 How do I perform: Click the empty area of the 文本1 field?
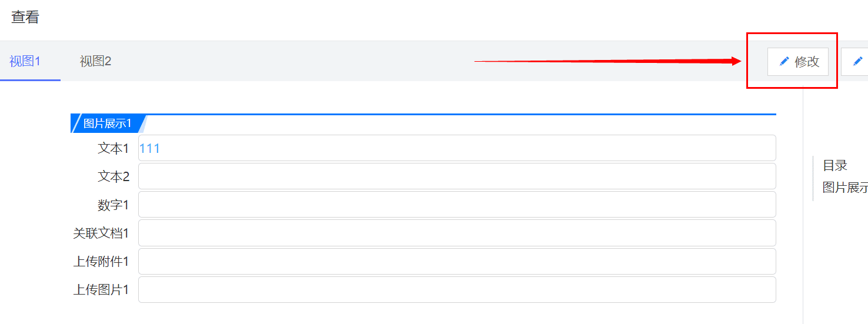click(x=468, y=148)
